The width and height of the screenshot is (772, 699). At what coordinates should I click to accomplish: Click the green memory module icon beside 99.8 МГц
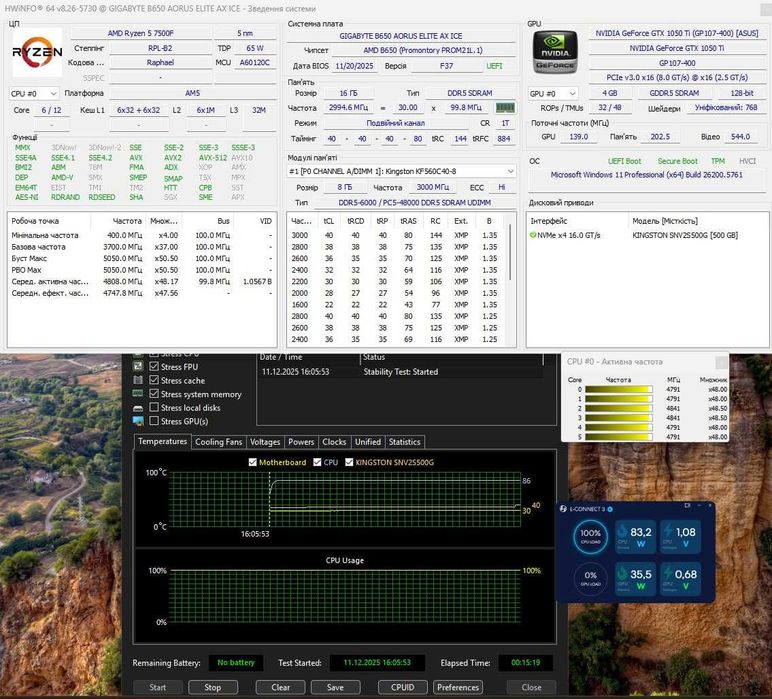(x=505, y=107)
